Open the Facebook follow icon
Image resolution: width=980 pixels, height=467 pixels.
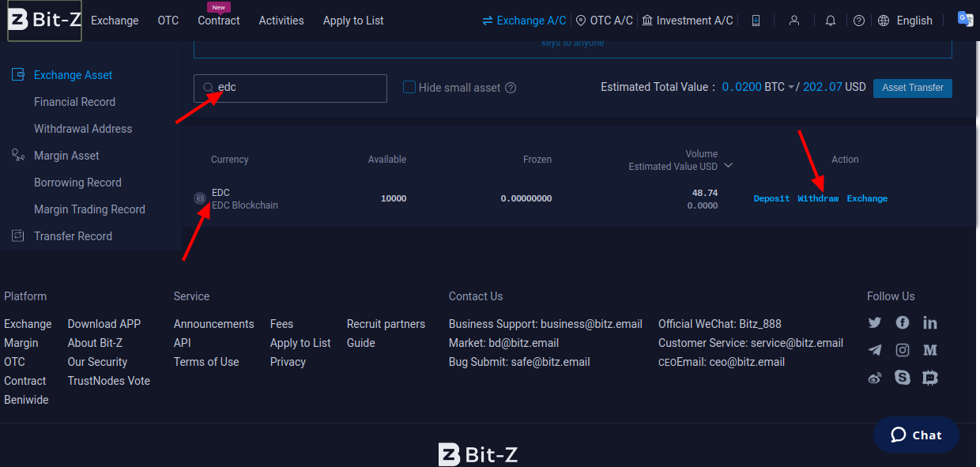903,322
